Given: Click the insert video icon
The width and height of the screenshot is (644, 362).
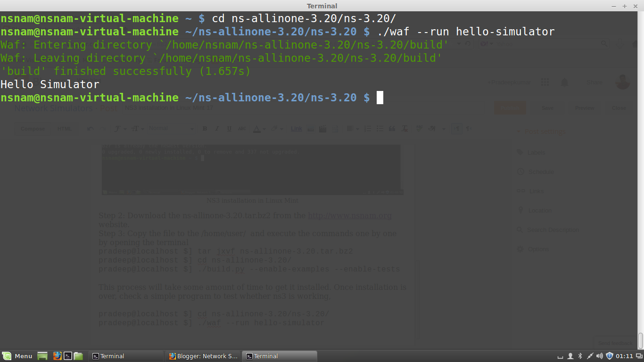Looking at the screenshot, I should pos(323,128).
